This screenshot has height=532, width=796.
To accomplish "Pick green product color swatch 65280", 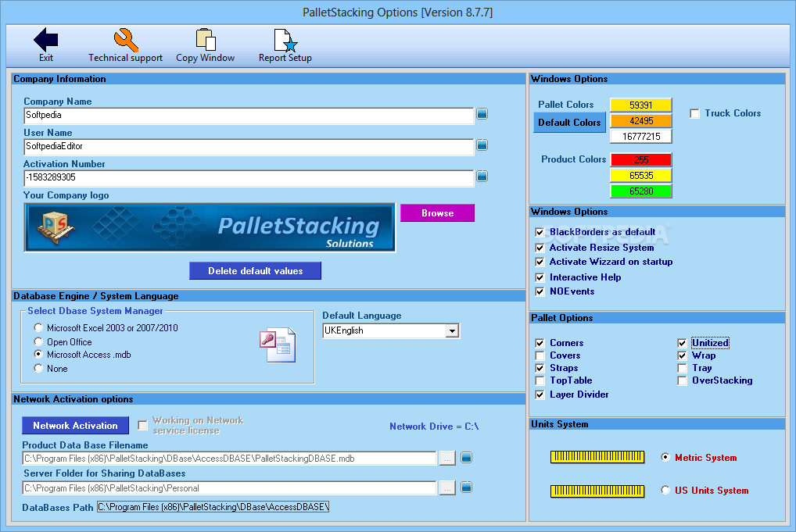I will (x=641, y=191).
